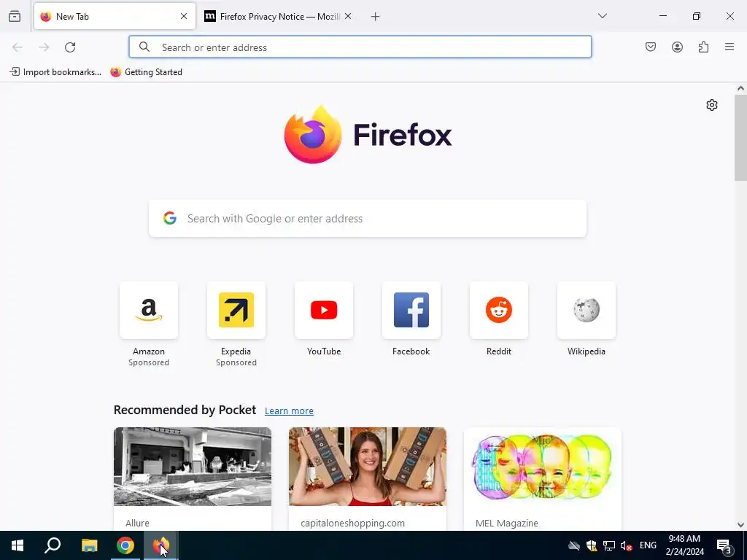Expand the list all tabs chevron

(602, 16)
